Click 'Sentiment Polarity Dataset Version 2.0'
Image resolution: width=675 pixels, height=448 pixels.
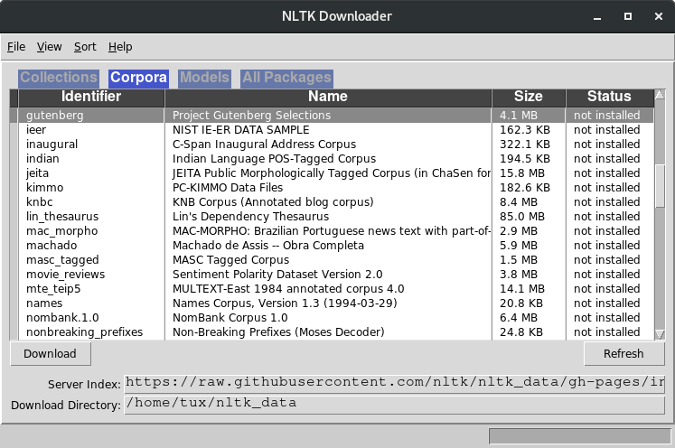click(278, 274)
